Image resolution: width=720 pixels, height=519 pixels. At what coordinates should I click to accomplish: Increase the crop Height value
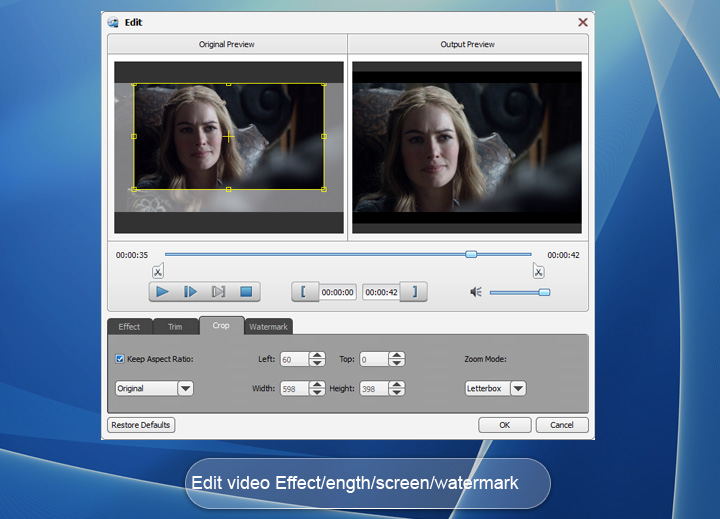pyautogui.click(x=396, y=384)
